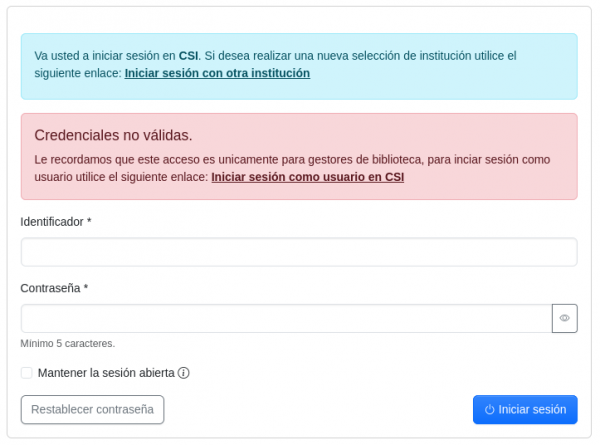Click required asterisk next to Identificador

[x=89, y=221]
